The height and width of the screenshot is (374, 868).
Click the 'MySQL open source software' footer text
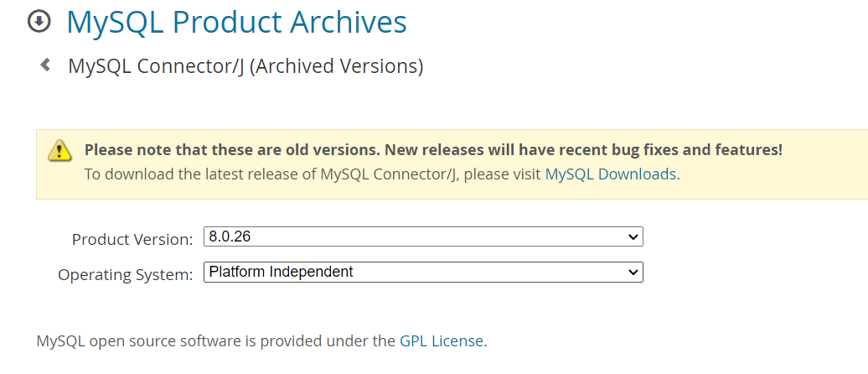coord(215,340)
